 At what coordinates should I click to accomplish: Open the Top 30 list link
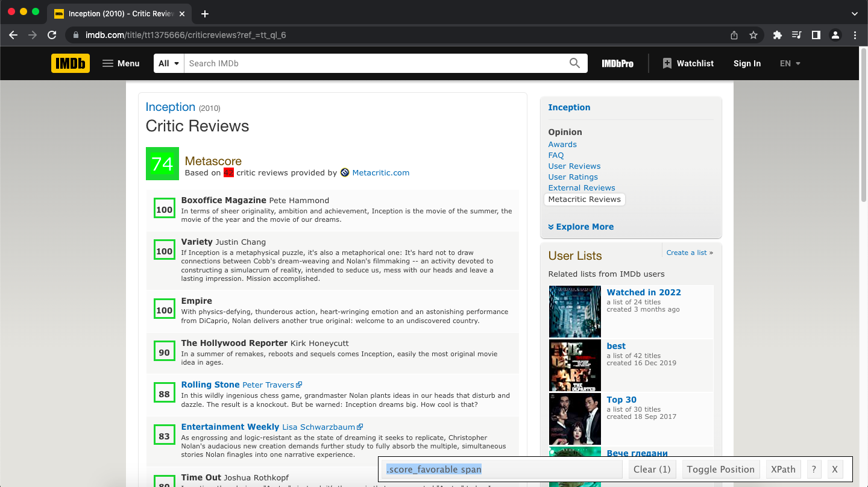[621, 400]
